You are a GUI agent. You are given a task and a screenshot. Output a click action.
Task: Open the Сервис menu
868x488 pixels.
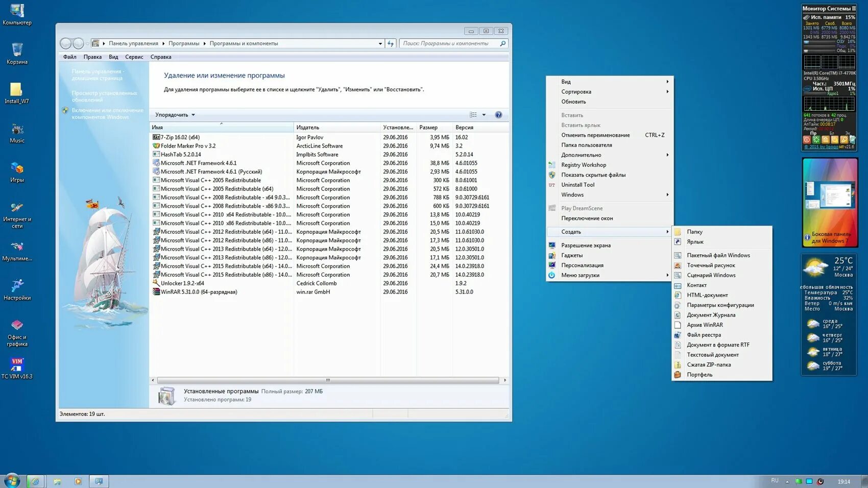click(134, 57)
